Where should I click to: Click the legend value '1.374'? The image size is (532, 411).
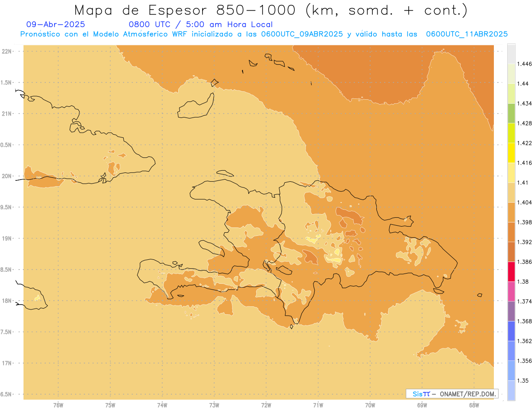click(x=524, y=301)
